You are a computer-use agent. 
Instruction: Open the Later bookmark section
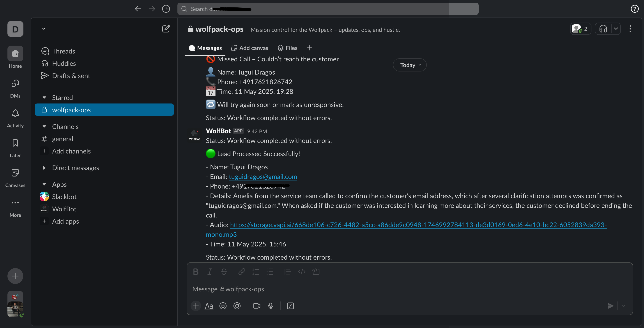pos(15,148)
